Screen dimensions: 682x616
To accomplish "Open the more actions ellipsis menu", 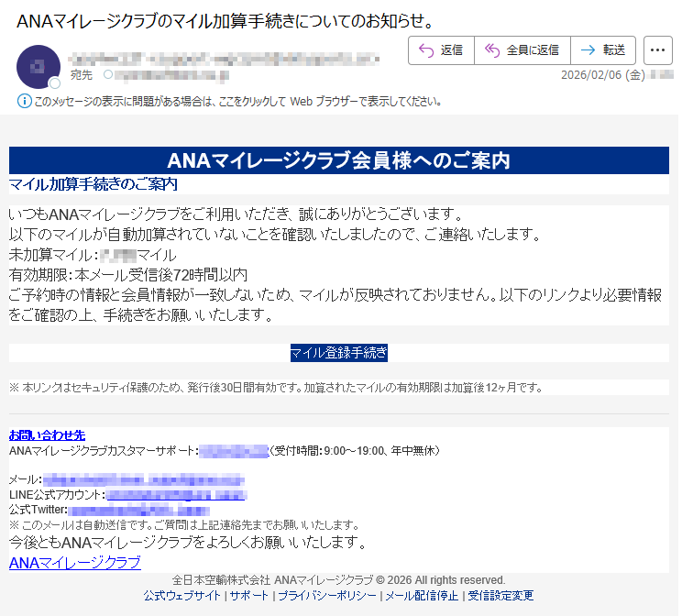I will [658, 50].
